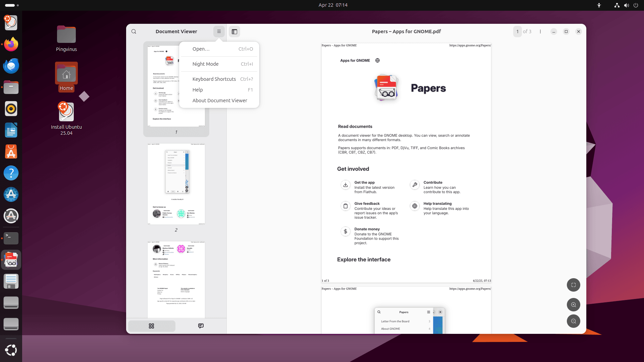Open Terminal from the dock
Screen dimensions: 644x362
11,238
